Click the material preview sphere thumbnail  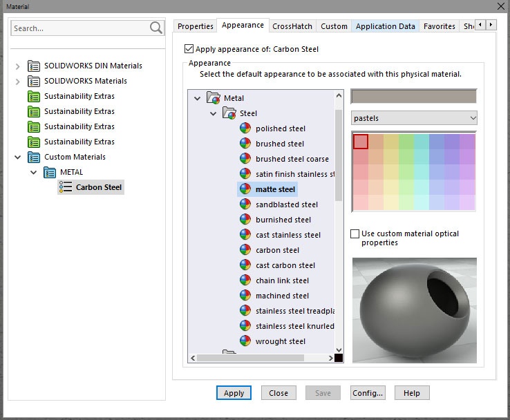point(415,310)
